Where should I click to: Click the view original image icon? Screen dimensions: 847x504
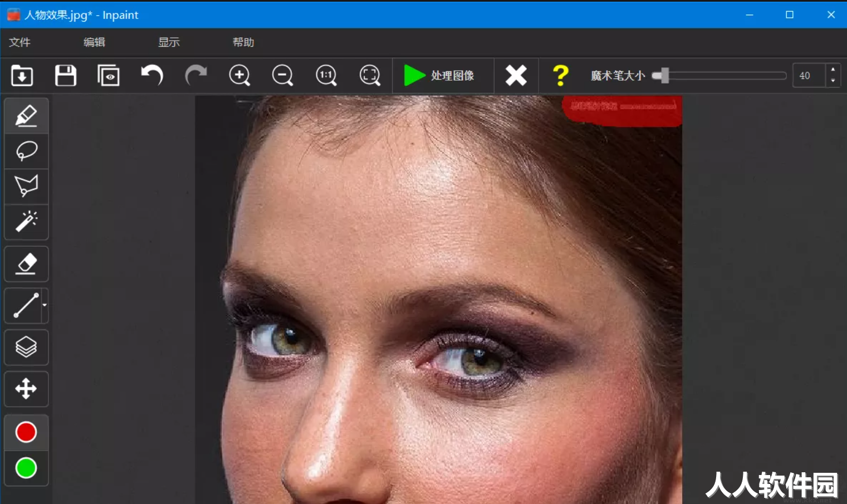pyautogui.click(x=109, y=75)
